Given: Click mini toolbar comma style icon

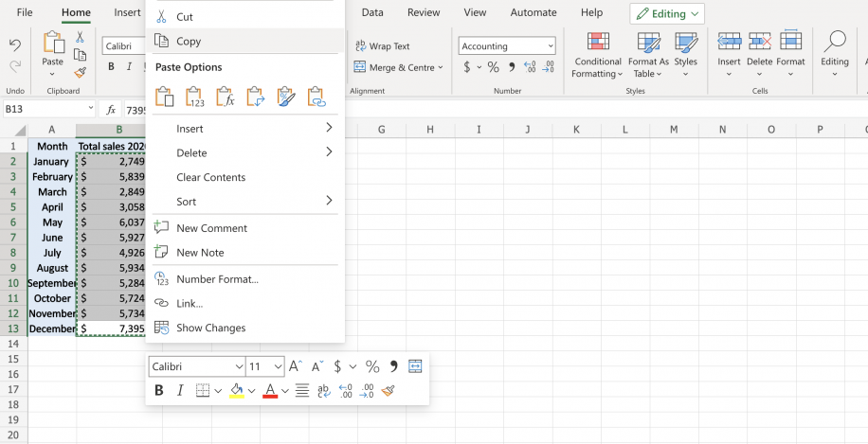Looking at the screenshot, I should coord(393,366).
